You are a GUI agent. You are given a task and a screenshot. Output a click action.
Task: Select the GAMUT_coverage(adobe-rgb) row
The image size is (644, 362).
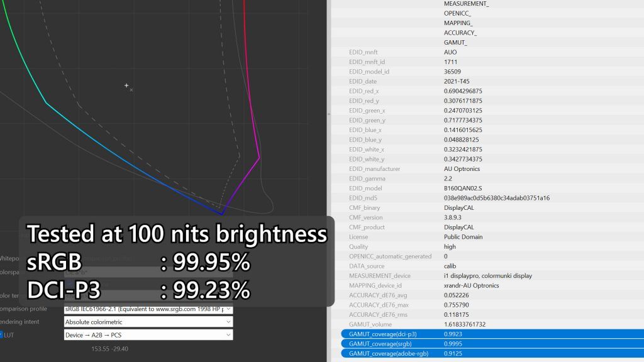pyautogui.click(x=492, y=353)
